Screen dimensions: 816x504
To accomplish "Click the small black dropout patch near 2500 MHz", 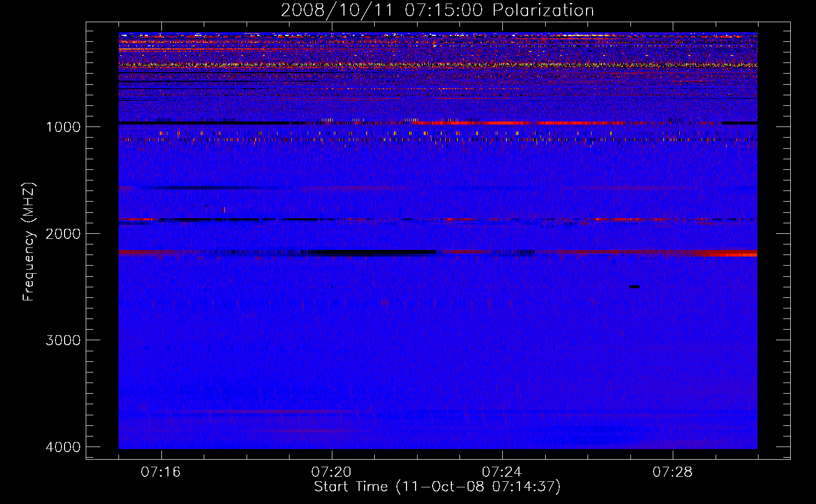I will [634, 287].
